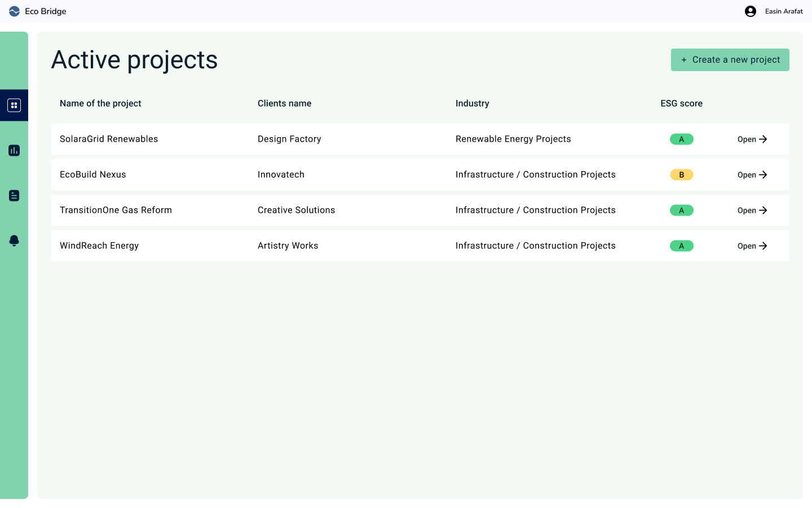This screenshot has width=812, height=508.
Task: Open the dashboard grid sidebar icon
Action: [14, 105]
